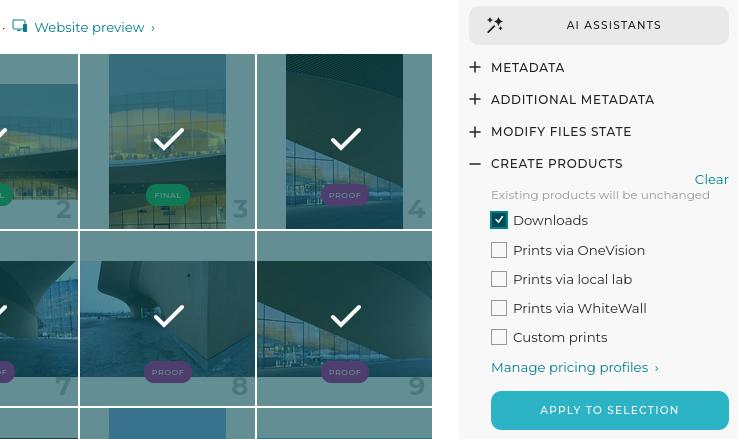Tick the Prints via WhiteWall checkbox
This screenshot has width=738, height=439.
point(499,308)
